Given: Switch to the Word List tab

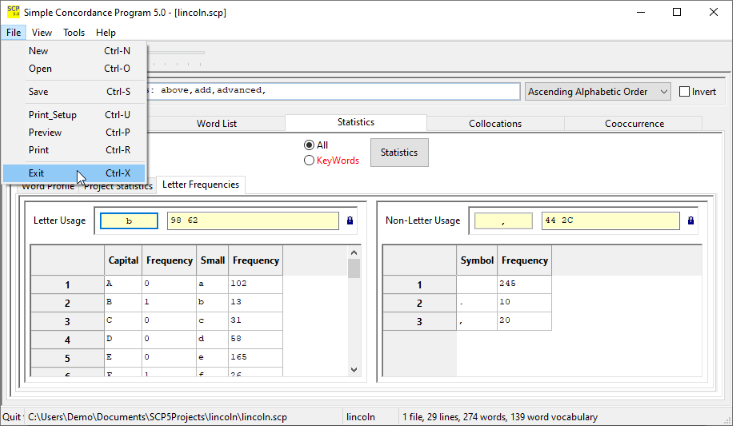Looking at the screenshot, I should (x=217, y=124).
